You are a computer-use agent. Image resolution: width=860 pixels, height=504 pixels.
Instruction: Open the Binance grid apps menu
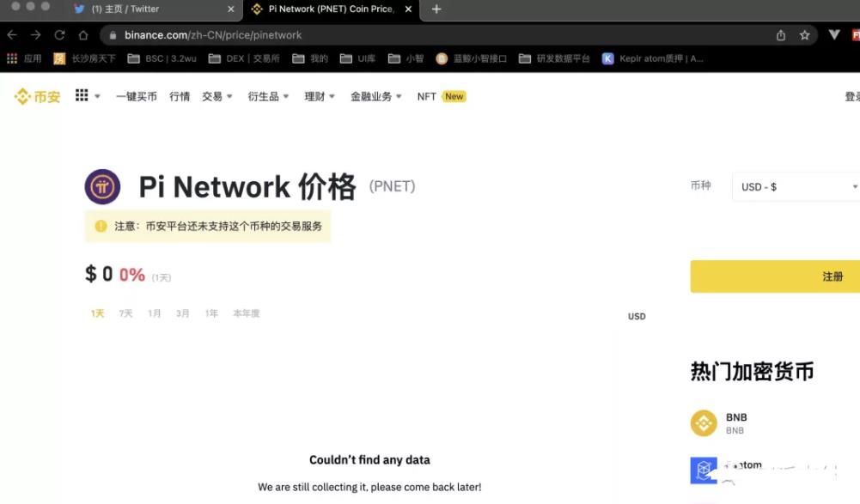pos(88,96)
